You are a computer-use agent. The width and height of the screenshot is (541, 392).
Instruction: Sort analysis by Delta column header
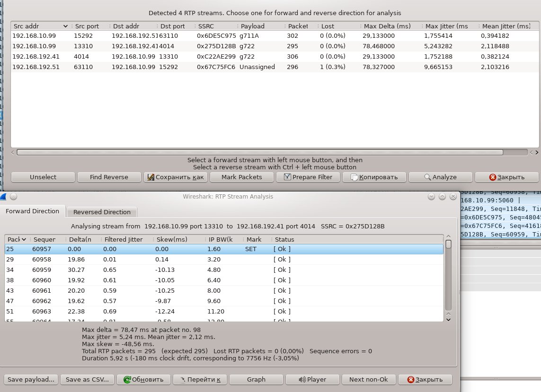[82, 239]
